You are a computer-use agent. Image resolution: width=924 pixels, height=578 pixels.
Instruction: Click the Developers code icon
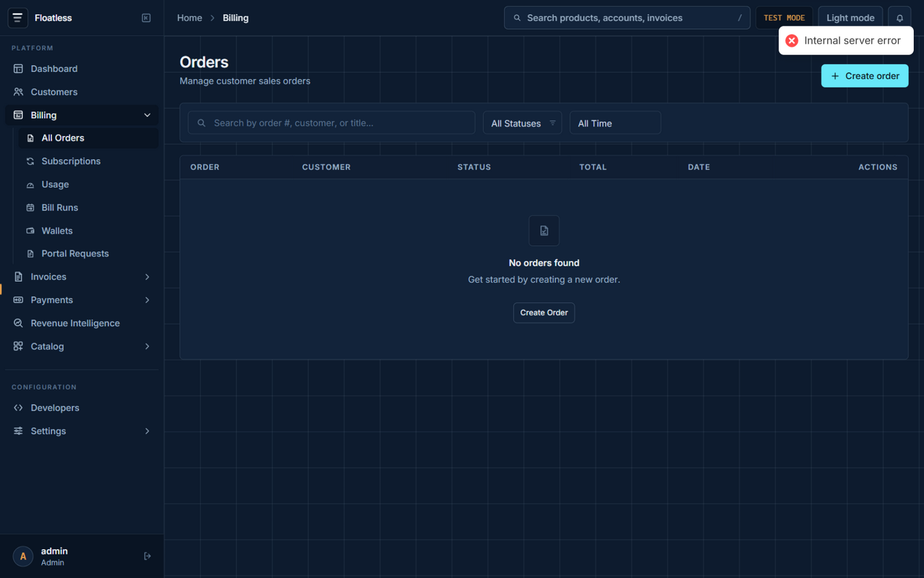pos(18,408)
